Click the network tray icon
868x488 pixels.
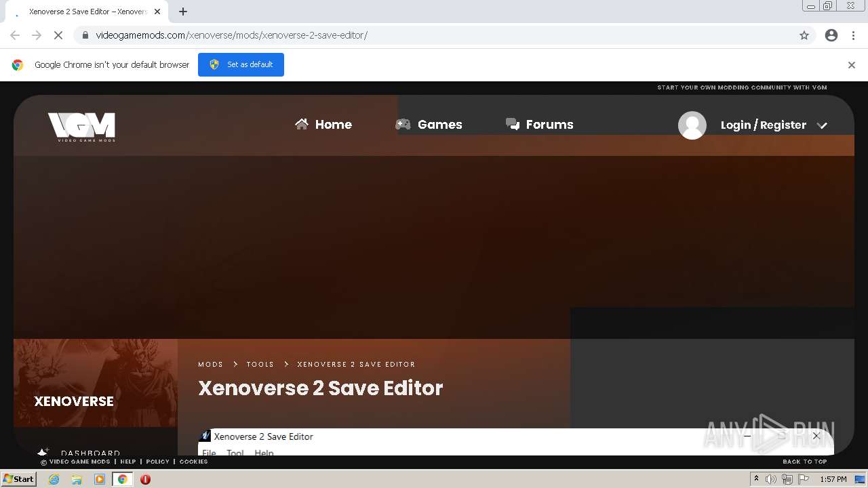[787, 479]
